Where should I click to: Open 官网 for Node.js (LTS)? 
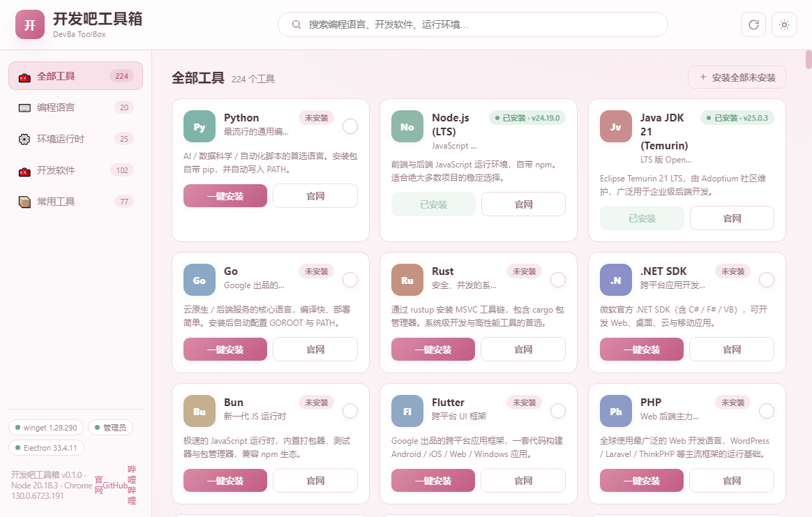pos(524,204)
